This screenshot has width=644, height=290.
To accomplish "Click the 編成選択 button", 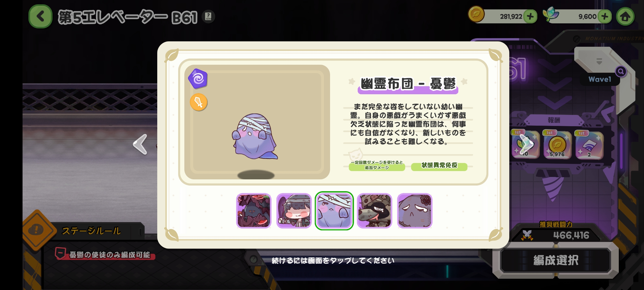I will [556, 260].
